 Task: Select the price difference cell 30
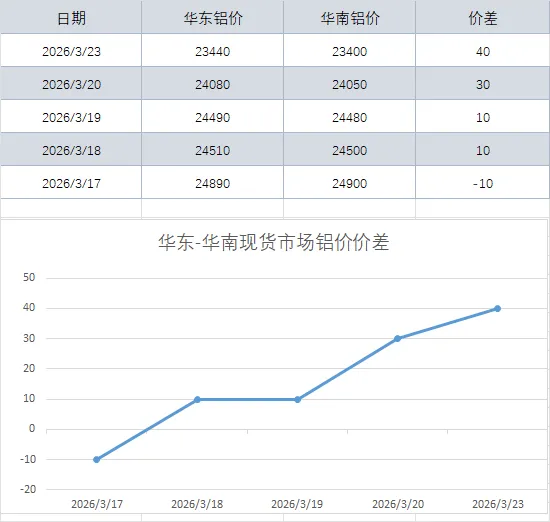click(x=483, y=84)
